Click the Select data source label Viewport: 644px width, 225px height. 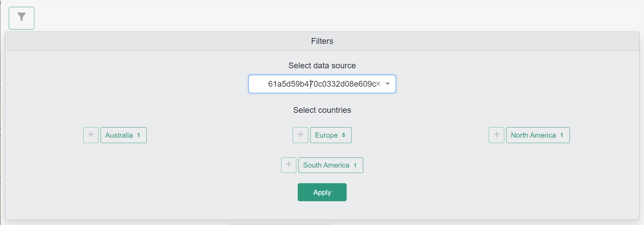pos(322,66)
